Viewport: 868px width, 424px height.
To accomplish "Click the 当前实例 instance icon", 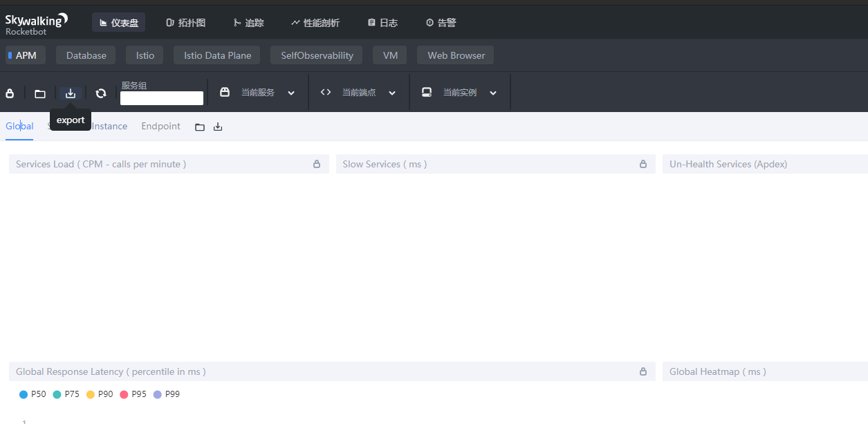I will point(427,92).
